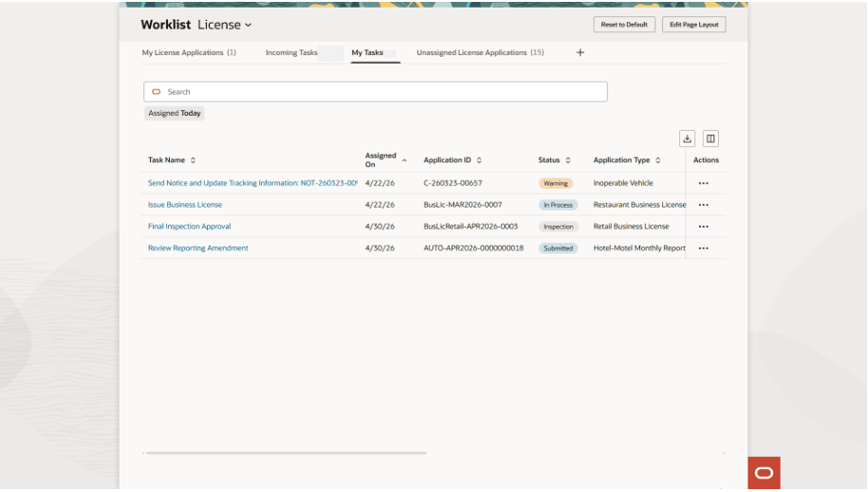Screen dimensions: 868x492
Task: Open Final Inspection Approval task link
Action: click(x=190, y=227)
